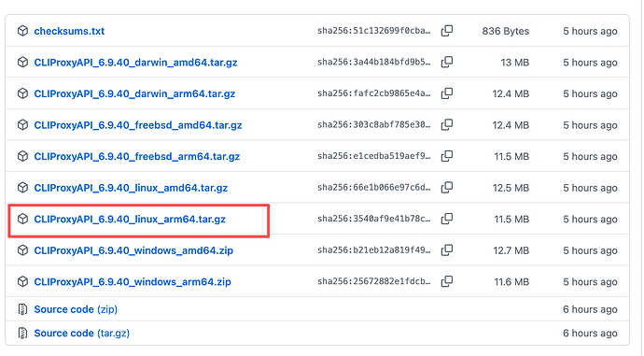Screen dimensions: 644x356
Task: Click package icon beside linux_arm64.tar.gz
Action: click(x=22, y=219)
